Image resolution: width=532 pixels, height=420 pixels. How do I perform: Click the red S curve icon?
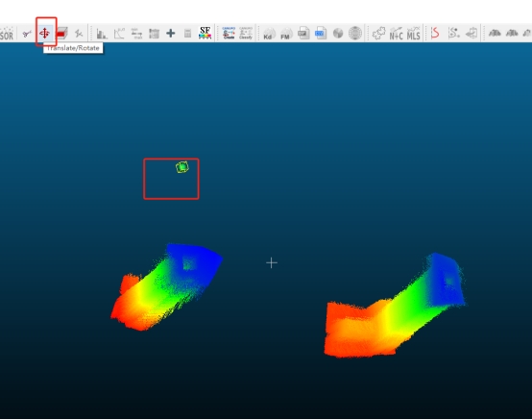435,34
